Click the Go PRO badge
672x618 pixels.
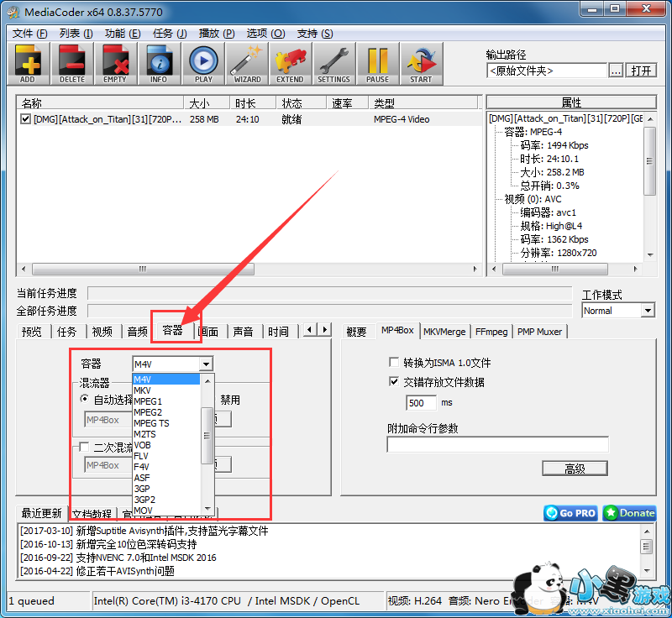coord(572,513)
